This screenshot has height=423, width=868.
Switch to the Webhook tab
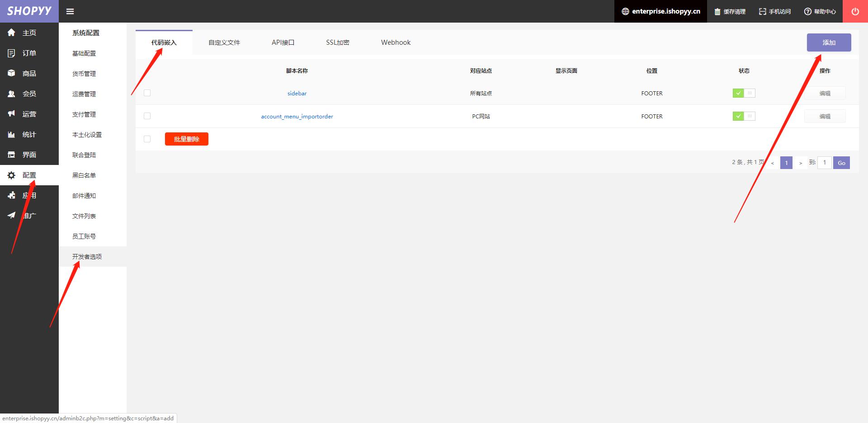click(396, 42)
